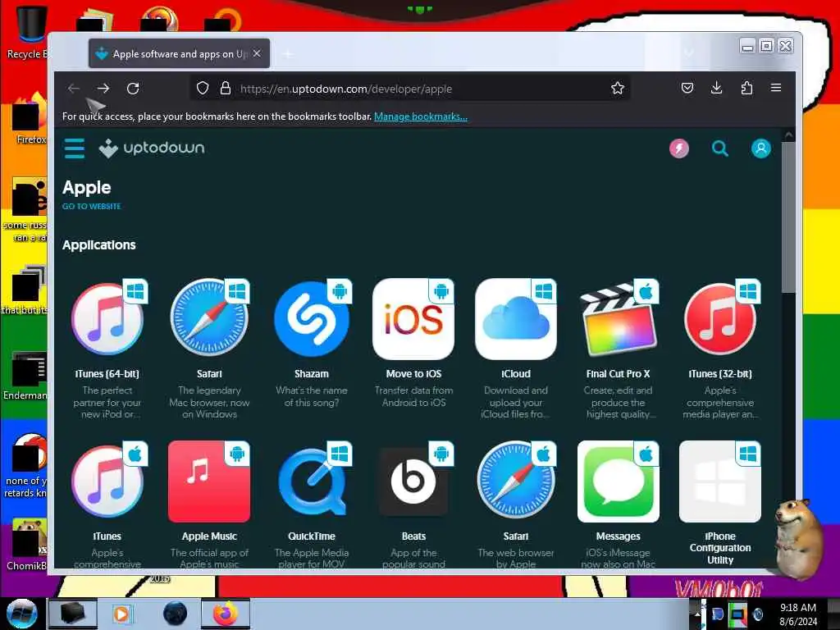Bookmark this page with the star
Screen dimensions: 840x630
point(618,88)
